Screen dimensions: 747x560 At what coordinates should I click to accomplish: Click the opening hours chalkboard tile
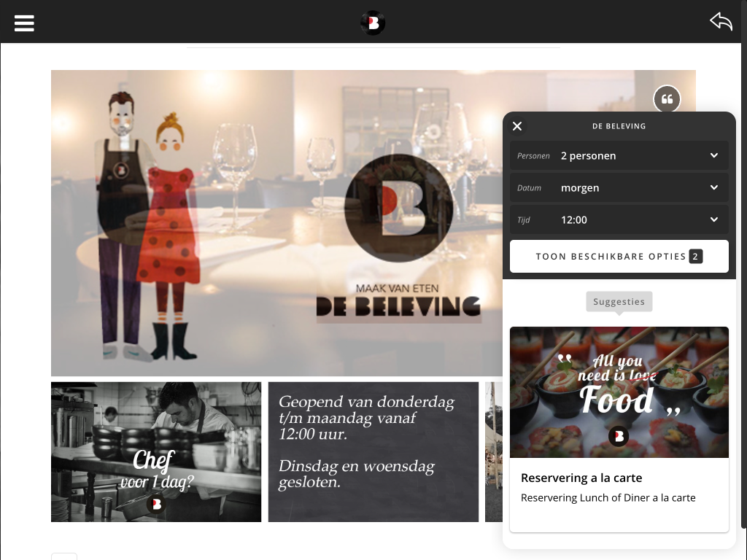tap(373, 451)
